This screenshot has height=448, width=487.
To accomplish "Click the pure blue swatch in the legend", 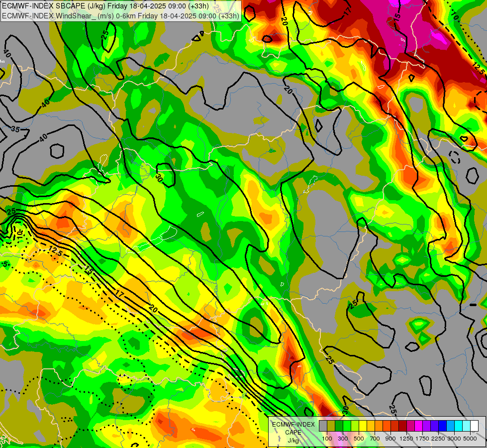I will 442,426.
